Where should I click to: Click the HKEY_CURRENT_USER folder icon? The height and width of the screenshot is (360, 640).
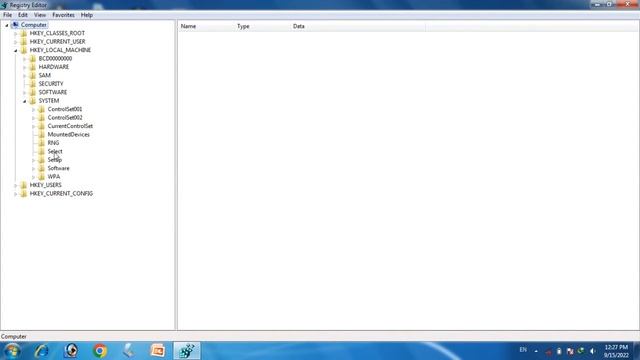[24, 42]
